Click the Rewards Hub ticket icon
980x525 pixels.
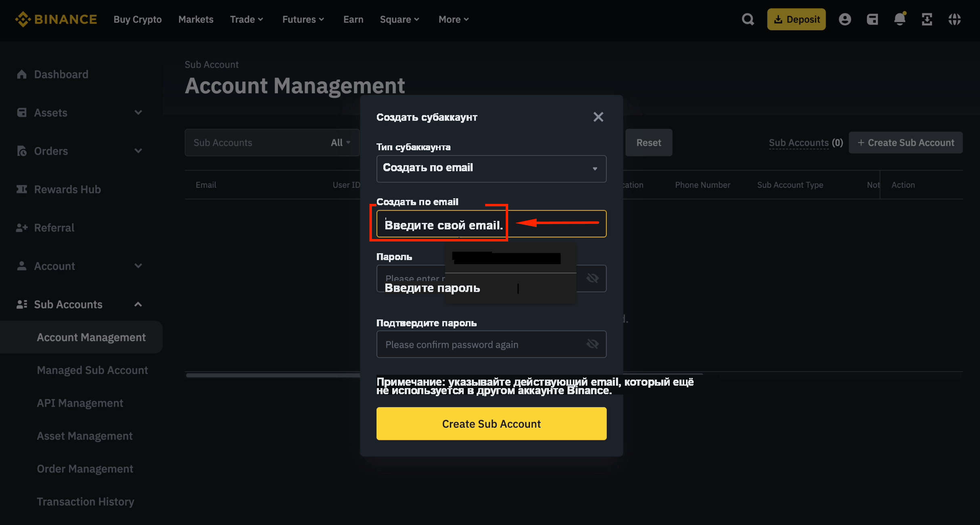tap(22, 189)
